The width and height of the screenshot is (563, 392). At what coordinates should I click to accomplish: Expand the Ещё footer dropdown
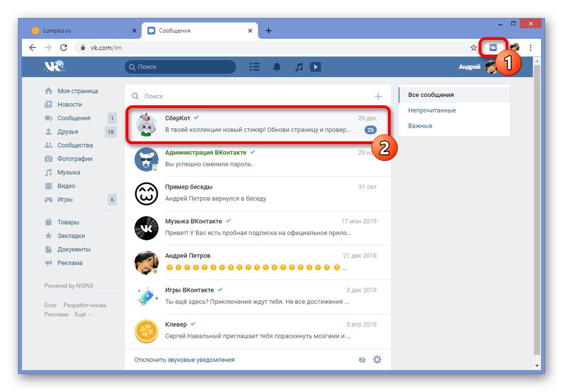[x=83, y=314]
